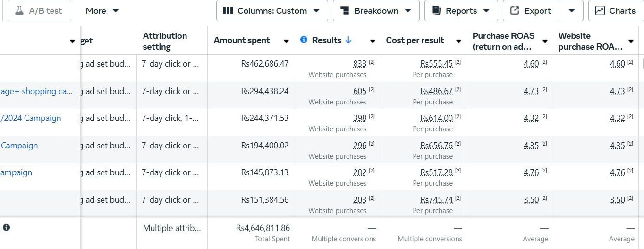
Task: Click the info icon beside Results header
Action: (304, 40)
